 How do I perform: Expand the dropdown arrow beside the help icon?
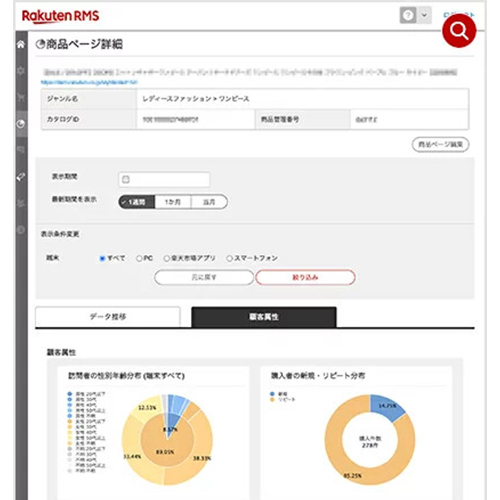tap(424, 15)
